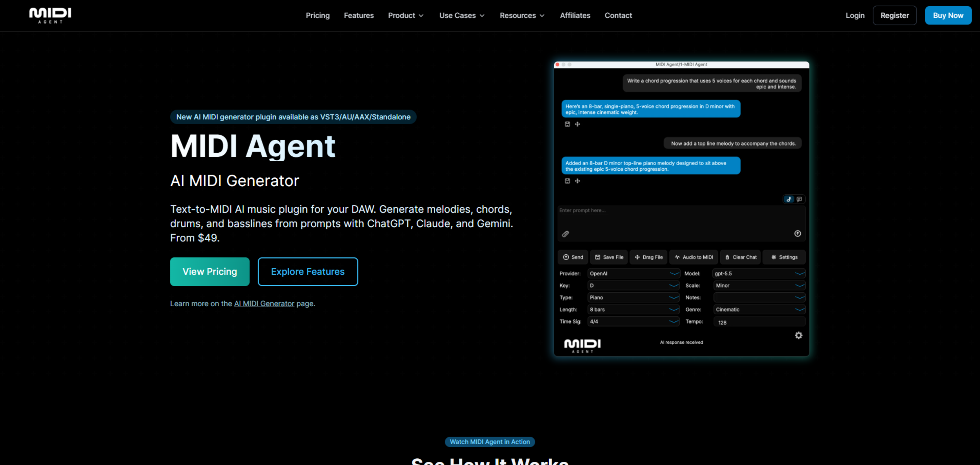Click the VST3/AU/AAX/Standalone announcement badge
Viewport: 980px width, 465px height.
(293, 117)
